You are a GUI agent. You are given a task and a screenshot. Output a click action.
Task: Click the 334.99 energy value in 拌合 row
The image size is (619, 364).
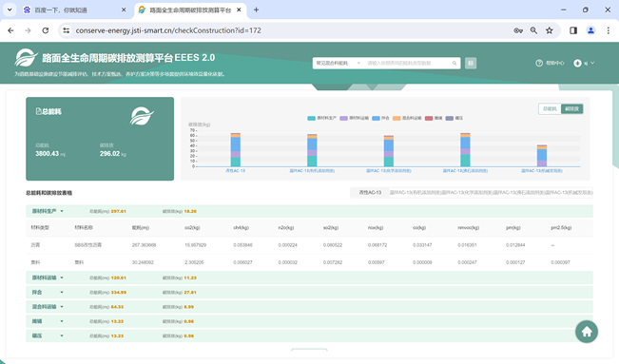119,293
